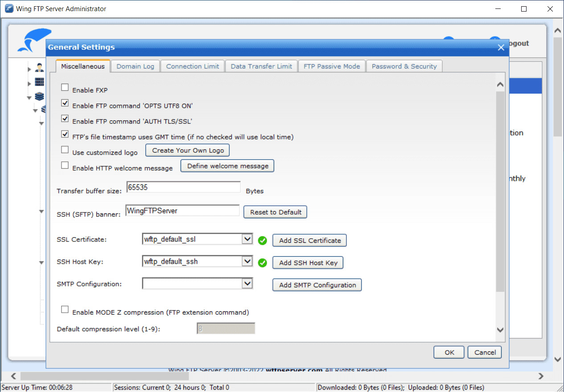This screenshot has width=564, height=392.
Task: Click the General Settings dialog title
Action: point(82,47)
